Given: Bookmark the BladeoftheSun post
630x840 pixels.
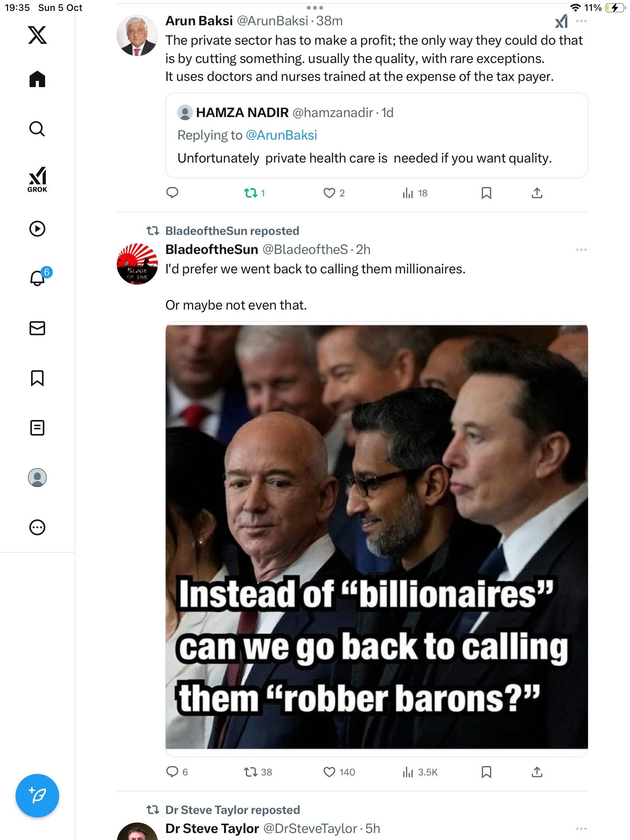Looking at the screenshot, I should (486, 772).
